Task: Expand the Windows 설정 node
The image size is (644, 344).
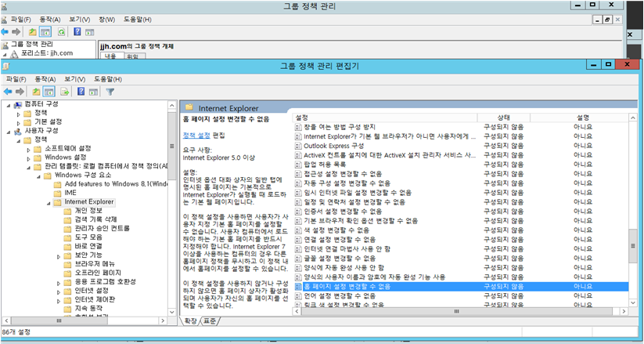Action: pos(28,158)
